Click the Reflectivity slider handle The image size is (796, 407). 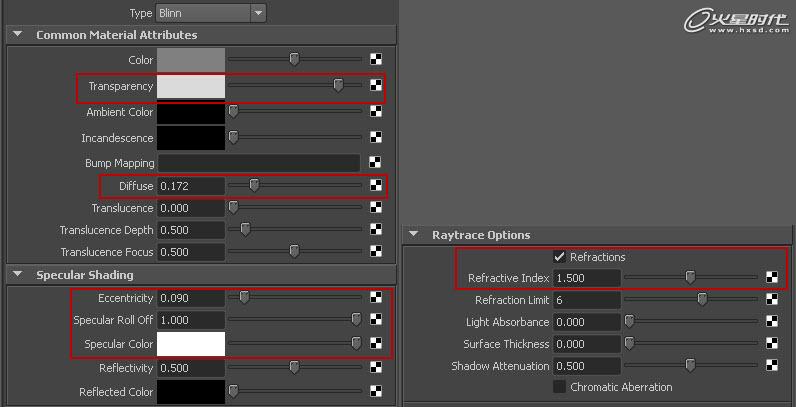[294, 367]
